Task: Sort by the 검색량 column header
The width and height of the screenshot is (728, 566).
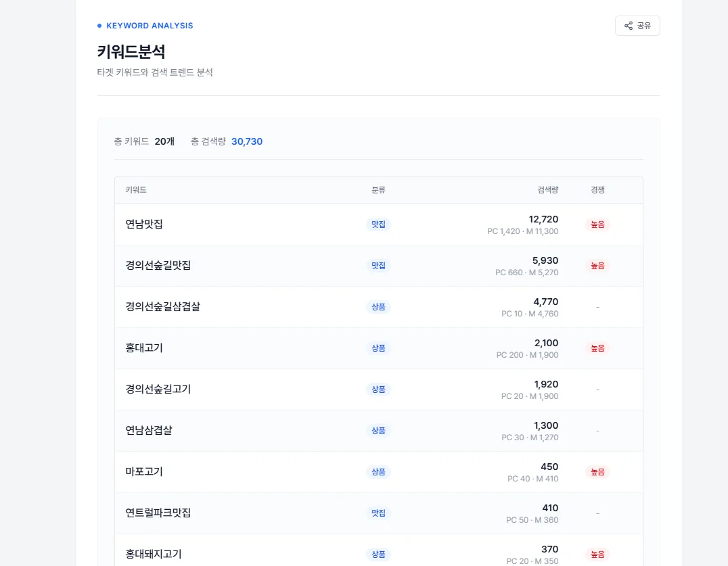Action: click(547, 190)
